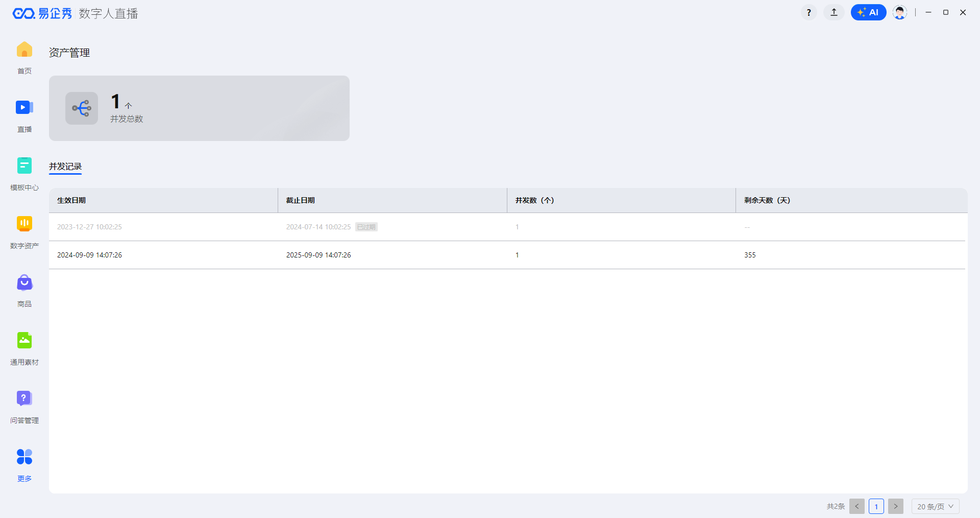Click the 并发总数 summary card
Screen dimensions: 980x518
199,108
